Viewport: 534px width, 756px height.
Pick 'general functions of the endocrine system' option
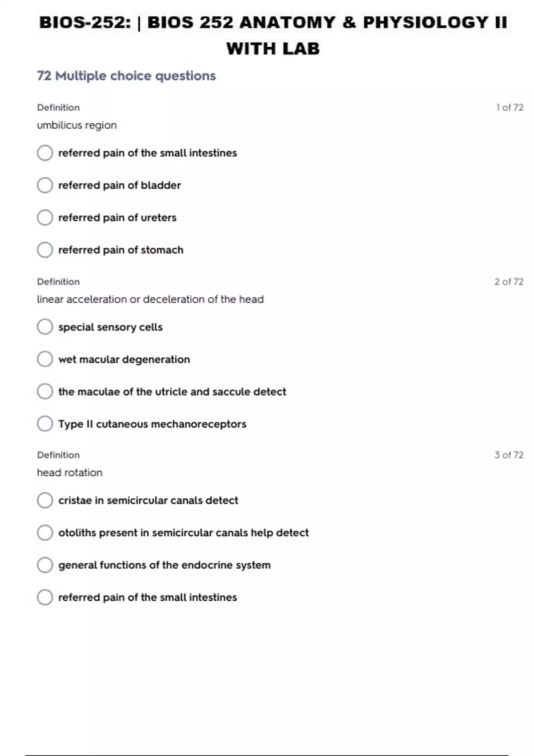(45, 565)
